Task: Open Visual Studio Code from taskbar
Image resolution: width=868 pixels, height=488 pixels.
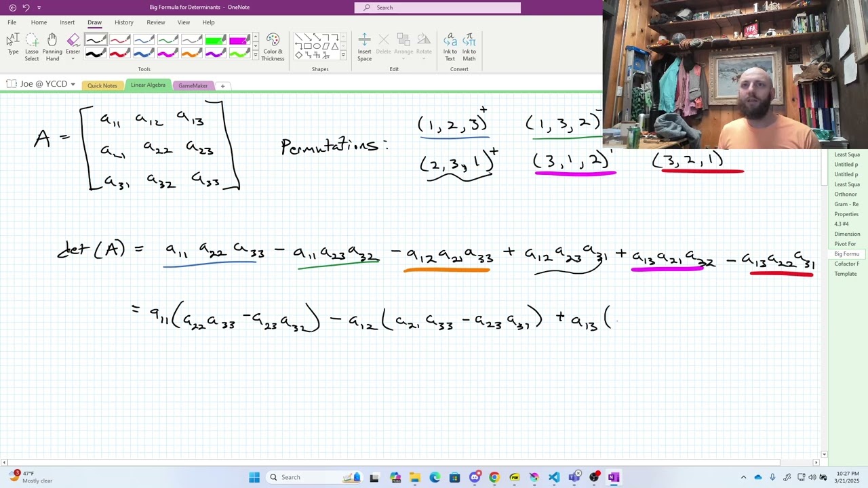Action: [x=554, y=477]
